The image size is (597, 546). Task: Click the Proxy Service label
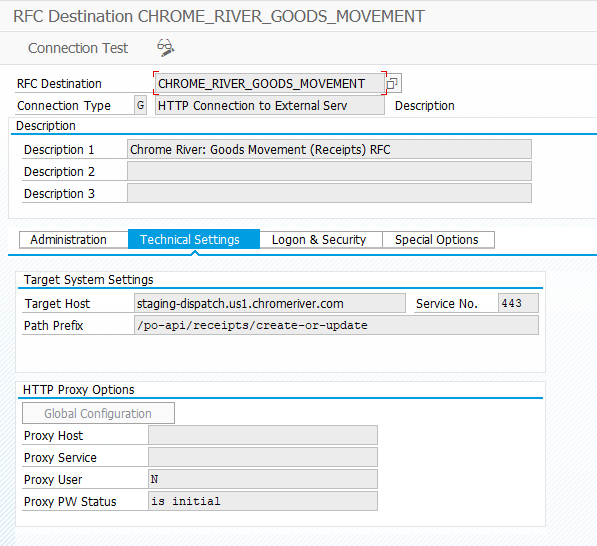click(60, 458)
